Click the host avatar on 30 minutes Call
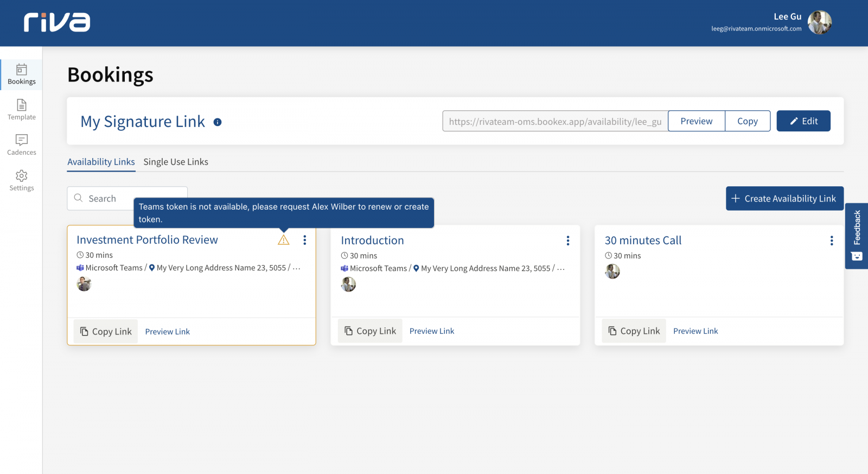 [x=612, y=271]
